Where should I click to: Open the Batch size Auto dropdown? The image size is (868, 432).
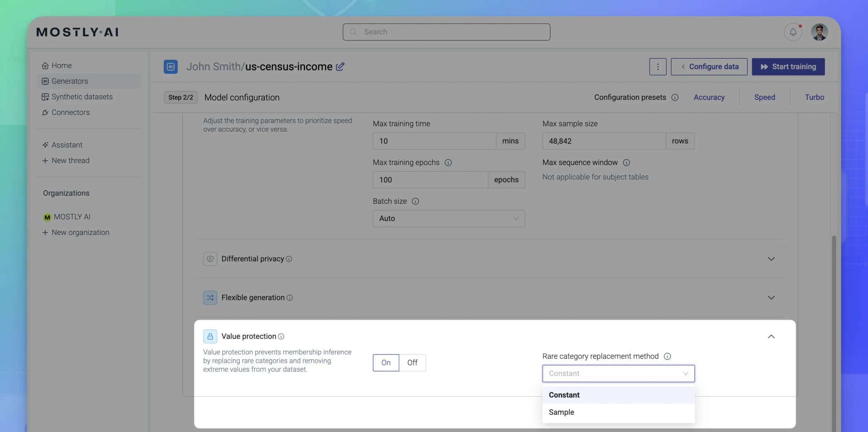click(448, 218)
